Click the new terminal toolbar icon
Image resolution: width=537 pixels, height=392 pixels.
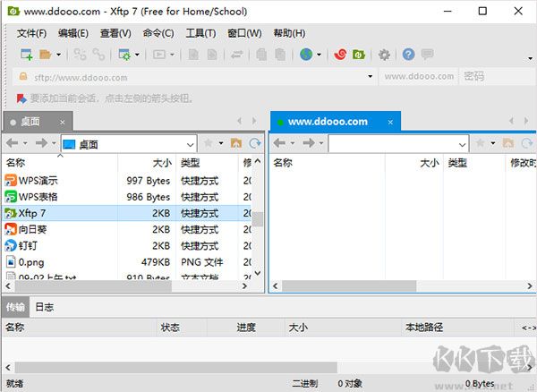[x=159, y=55]
